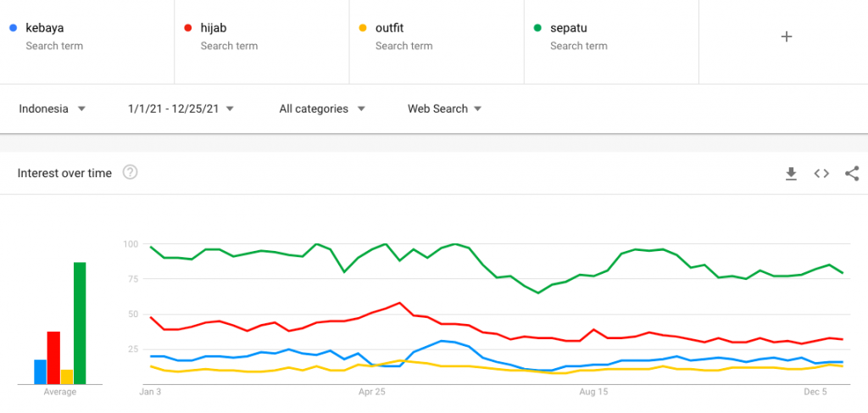This screenshot has height=413, width=868.
Task: Open the embed code icon
Action: [821, 174]
